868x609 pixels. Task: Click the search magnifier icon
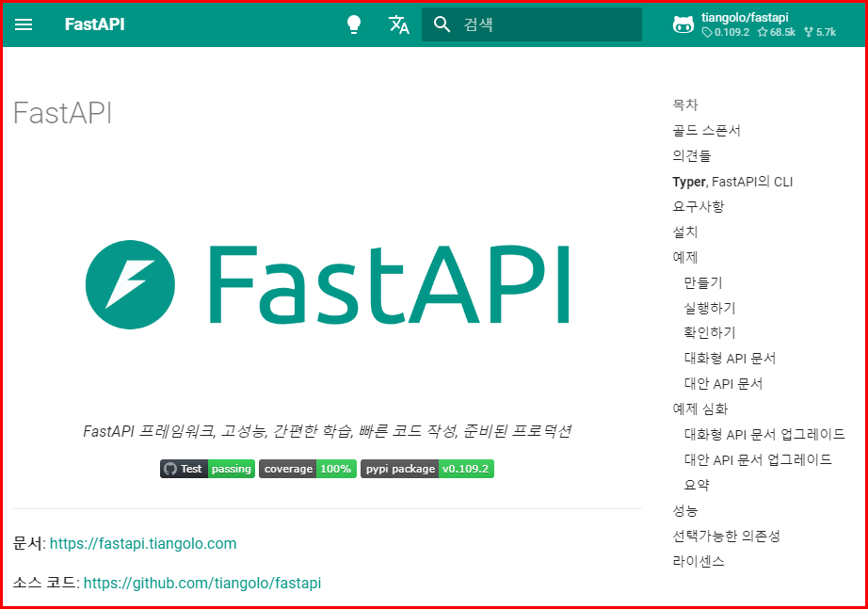pos(442,24)
